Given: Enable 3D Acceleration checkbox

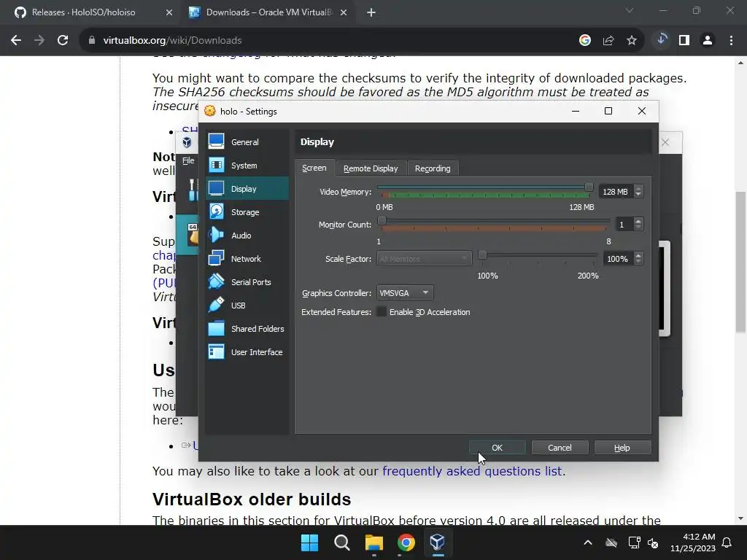Looking at the screenshot, I should pos(382,312).
